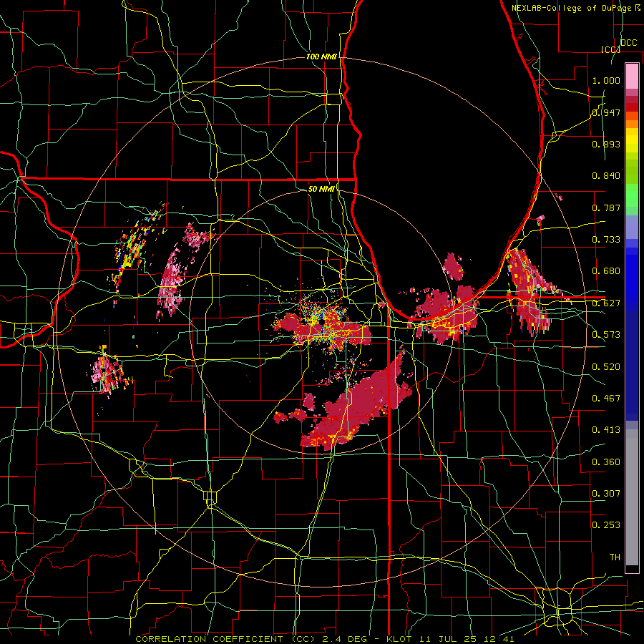Click the 0.840 legend value
Image resolution: width=644 pixels, height=644 pixels.
click(x=606, y=176)
